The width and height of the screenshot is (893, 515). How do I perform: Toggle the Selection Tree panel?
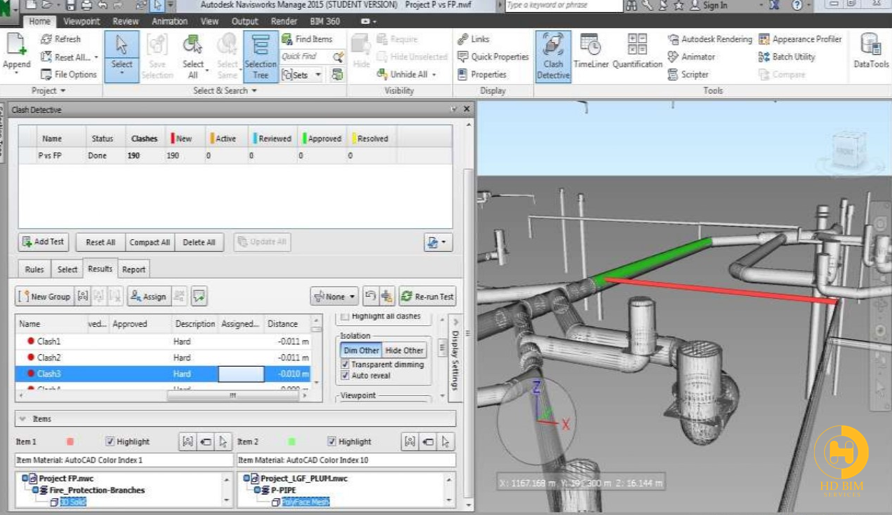click(x=260, y=56)
